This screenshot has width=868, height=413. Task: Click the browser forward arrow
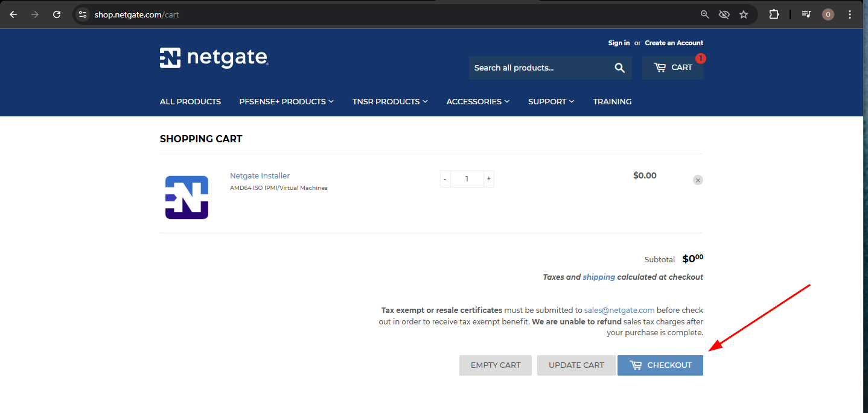coord(35,14)
